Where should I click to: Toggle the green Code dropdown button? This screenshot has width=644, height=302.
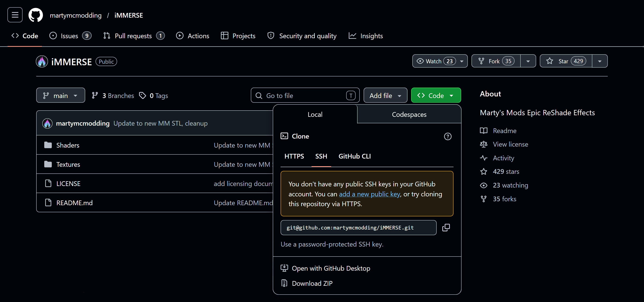point(436,95)
